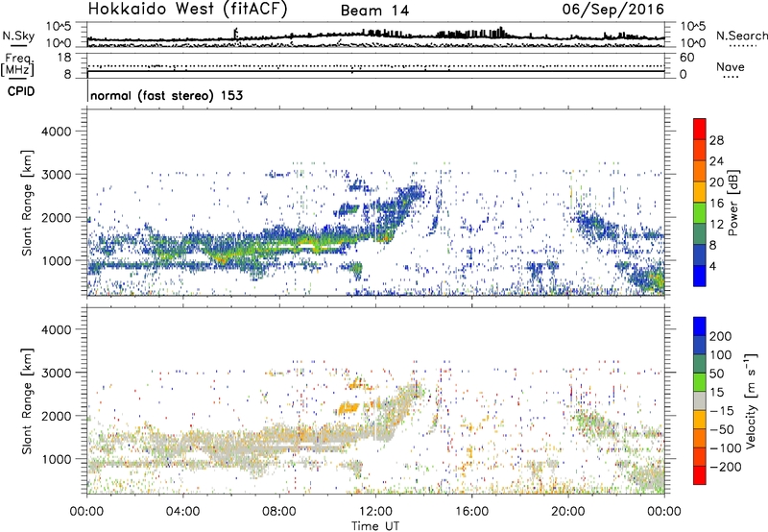Viewport: 768px width, 532px height.
Task: Click the '12:00' time tick label
Action: [x=375, y=512]
